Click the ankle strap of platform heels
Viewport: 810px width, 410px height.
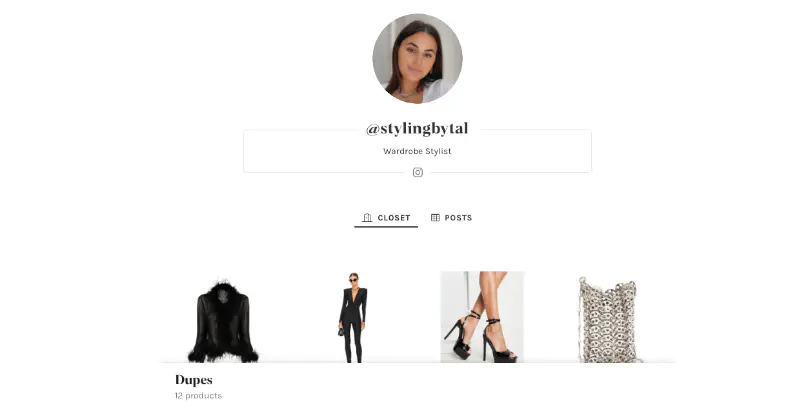click(492, 322)
